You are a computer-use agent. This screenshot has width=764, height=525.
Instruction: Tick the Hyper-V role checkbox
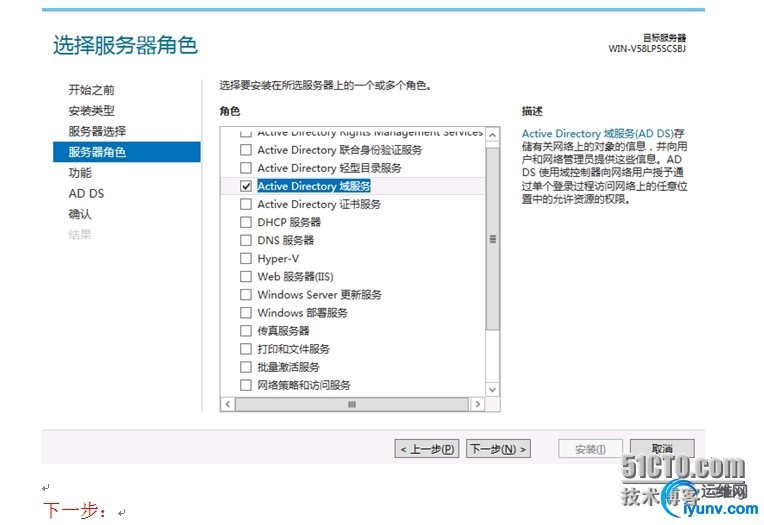pyautogui.click(x=246, y=258)
